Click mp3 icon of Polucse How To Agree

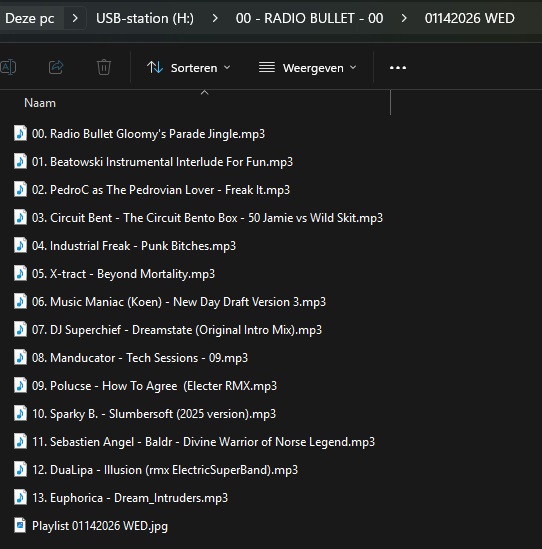coord(20,385)
